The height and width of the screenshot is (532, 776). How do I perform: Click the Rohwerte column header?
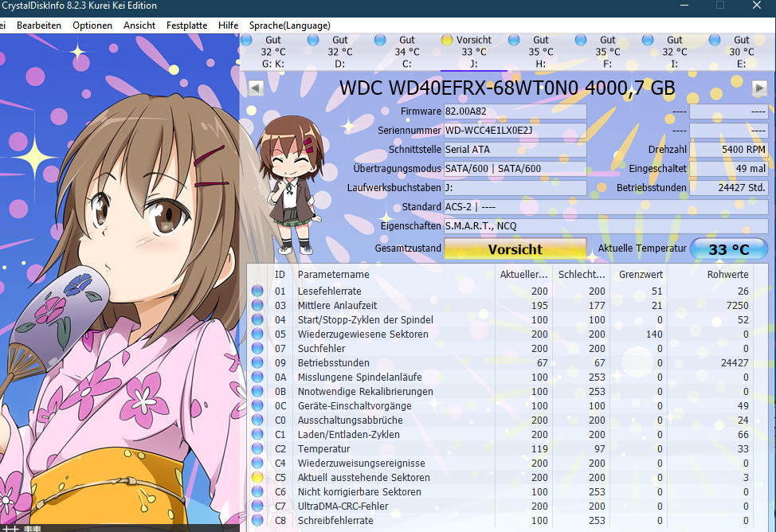[x=727, y=275]
